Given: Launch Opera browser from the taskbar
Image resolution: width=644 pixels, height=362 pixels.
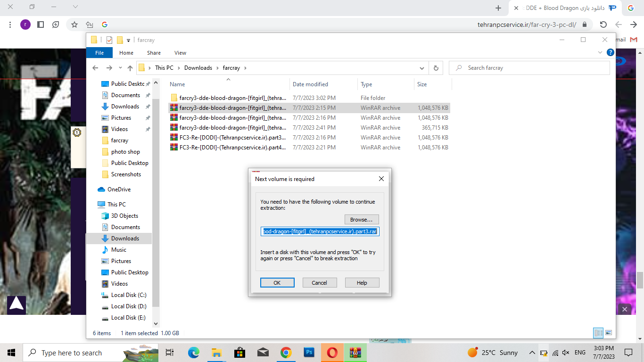Looking at the screenshot, I should [332, 353].
